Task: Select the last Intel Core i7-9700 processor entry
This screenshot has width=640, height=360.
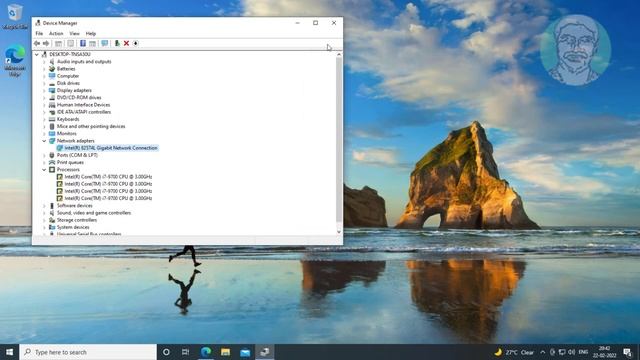Action: tap(108, 198)
